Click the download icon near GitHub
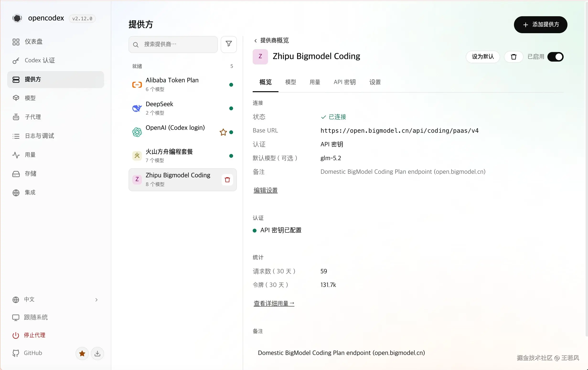Screen dimensions: 588x370 point(97,353)
